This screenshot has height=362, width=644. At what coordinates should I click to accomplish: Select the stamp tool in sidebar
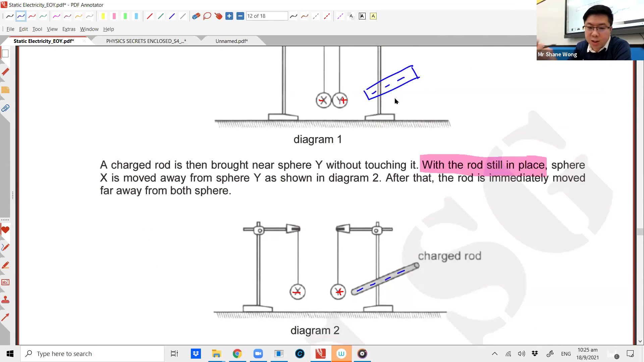[x=5, y=300]
